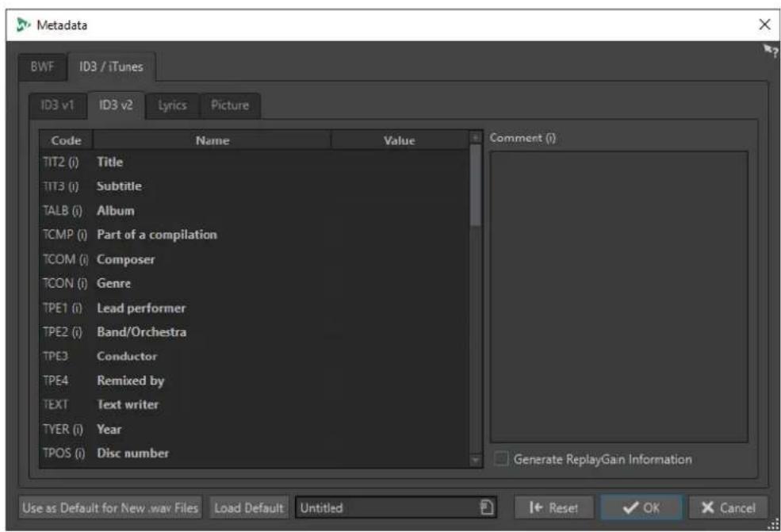Click the TCON (i) code cell

pyautogui.click(x=65, y=283)
